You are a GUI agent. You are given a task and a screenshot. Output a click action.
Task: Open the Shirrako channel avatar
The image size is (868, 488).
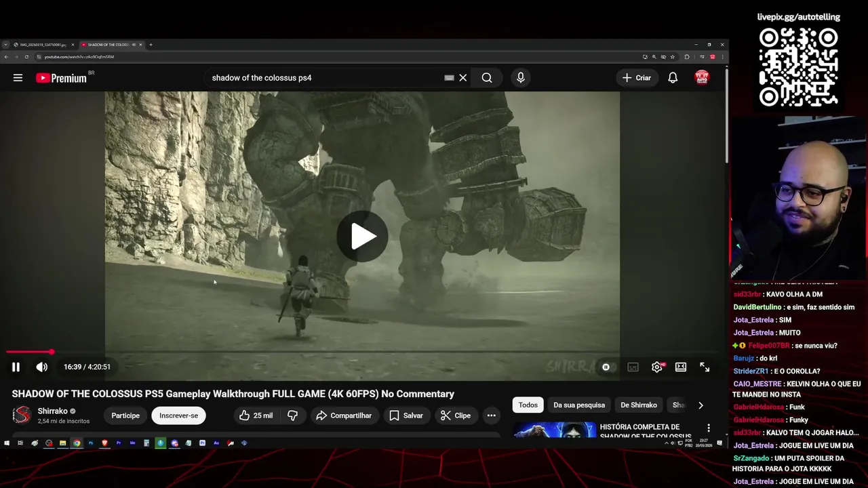[x=22, y=415]
